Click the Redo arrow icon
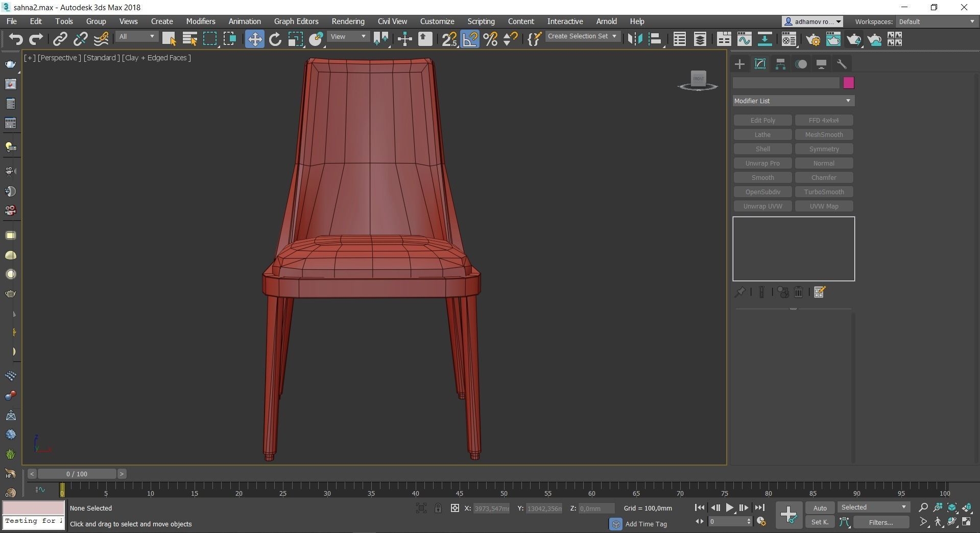 [36, 39]
